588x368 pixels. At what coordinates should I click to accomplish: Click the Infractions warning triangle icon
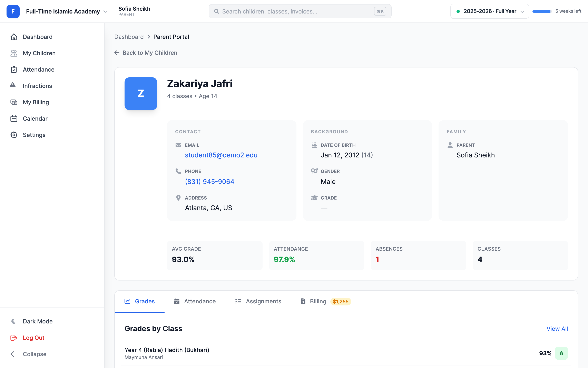click(13, 85)
